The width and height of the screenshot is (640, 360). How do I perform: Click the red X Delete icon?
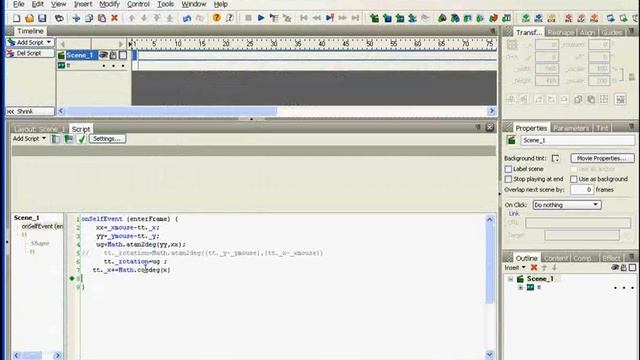(115, 18)
